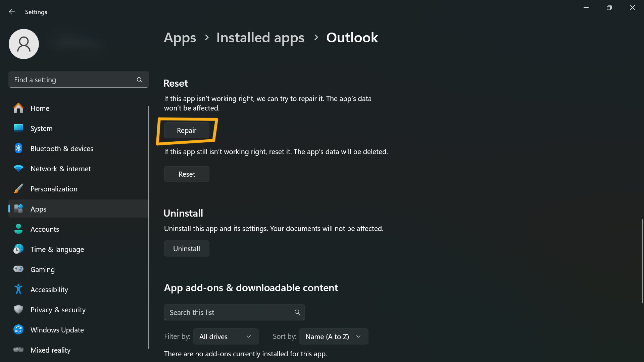Click search icon in Search this list

(297, 312)
